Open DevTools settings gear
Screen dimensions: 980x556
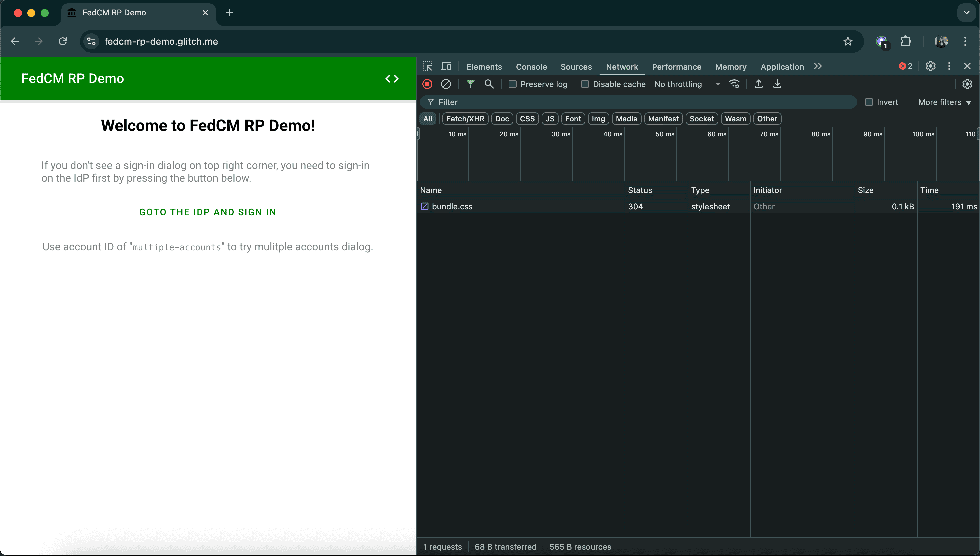pos(930,66)
